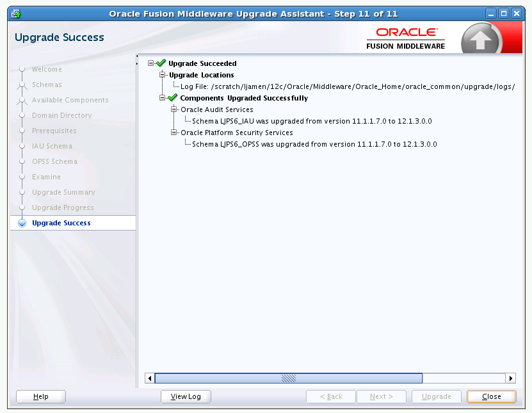
Task: Click green checkmark beside Upgrade Succeeded
Action: [161, 63]
